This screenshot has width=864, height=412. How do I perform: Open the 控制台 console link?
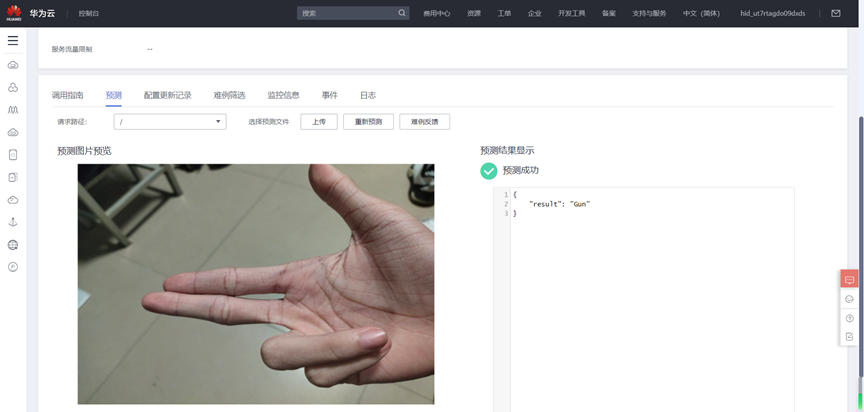[89, 13]
